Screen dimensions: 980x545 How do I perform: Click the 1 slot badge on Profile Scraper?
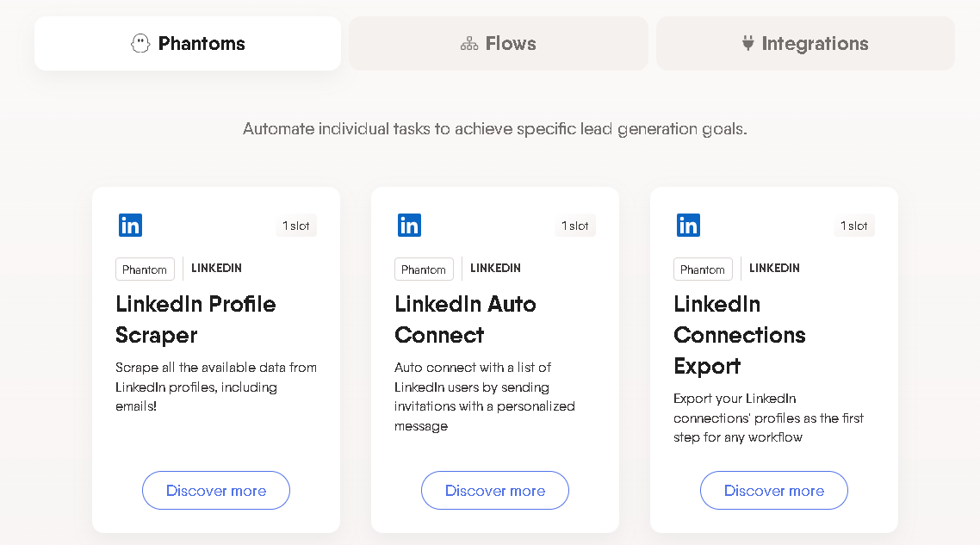pos(296,225)
